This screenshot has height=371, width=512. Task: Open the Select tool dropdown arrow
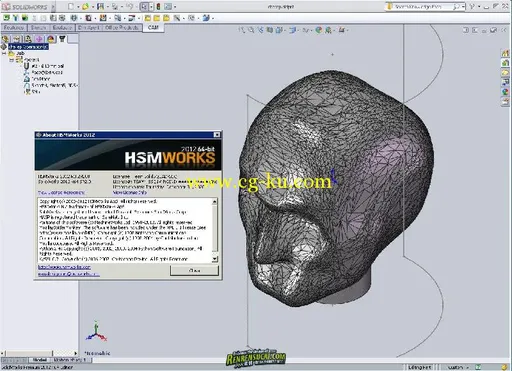(151, 7)
